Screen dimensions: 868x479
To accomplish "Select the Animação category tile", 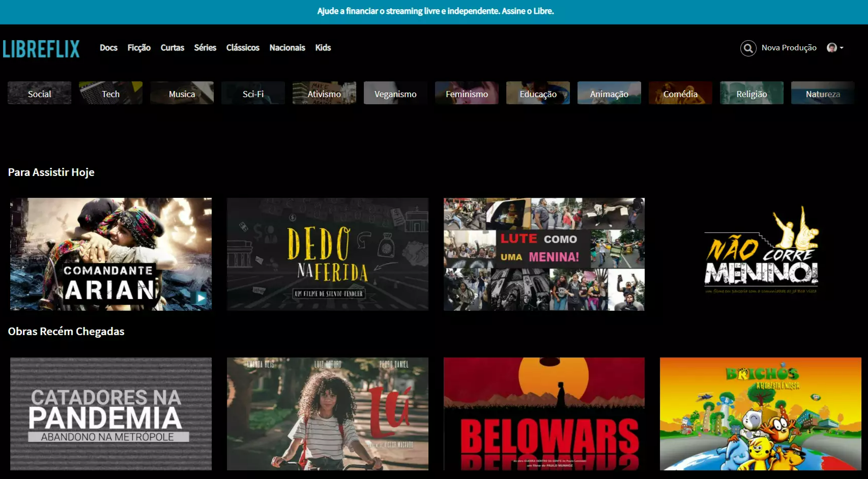I will coord(610,93).
